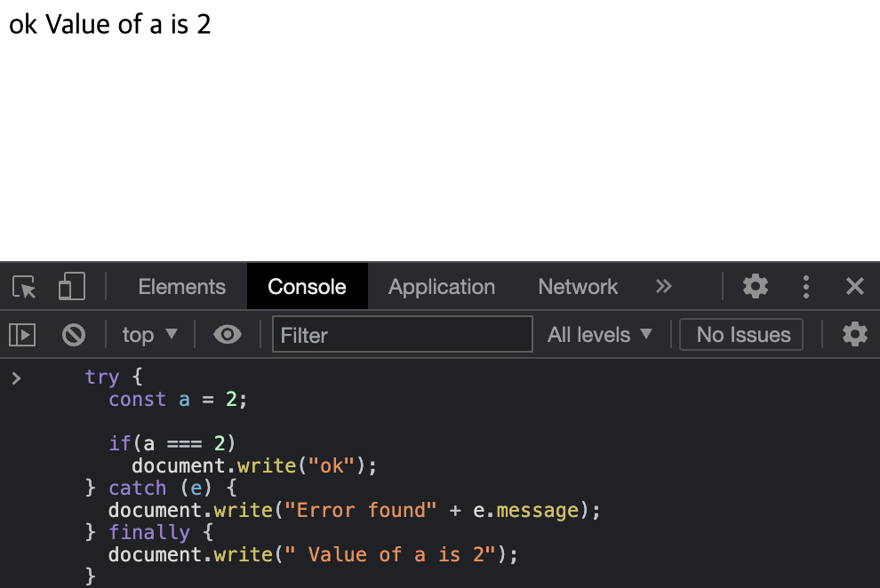Click the page text 'ok Value of a is 2'
The width and height of the screenshot is (880, 588).
click(110, 24)
